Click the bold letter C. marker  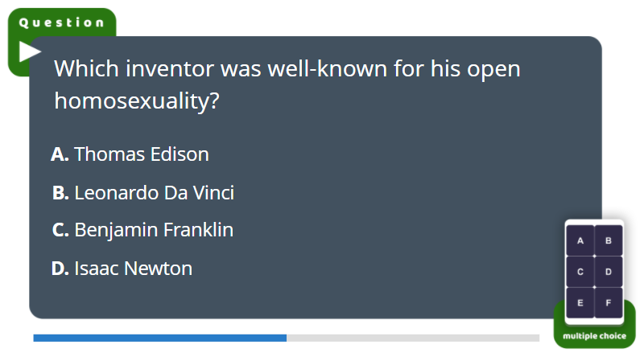pyautogui.click(x=60, y=230)
